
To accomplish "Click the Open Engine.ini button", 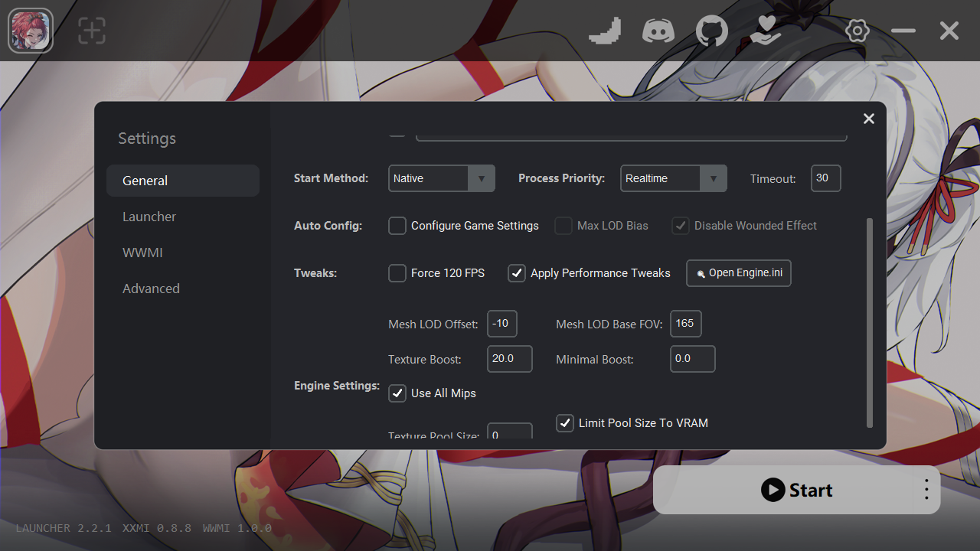I will (x=739, y=273).
